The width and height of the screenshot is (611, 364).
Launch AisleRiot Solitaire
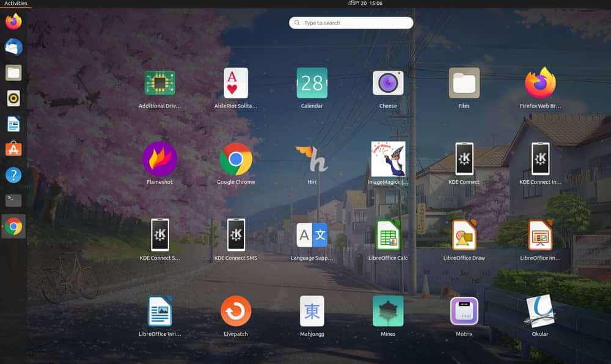pyautogui.click(x=236, y=83)
